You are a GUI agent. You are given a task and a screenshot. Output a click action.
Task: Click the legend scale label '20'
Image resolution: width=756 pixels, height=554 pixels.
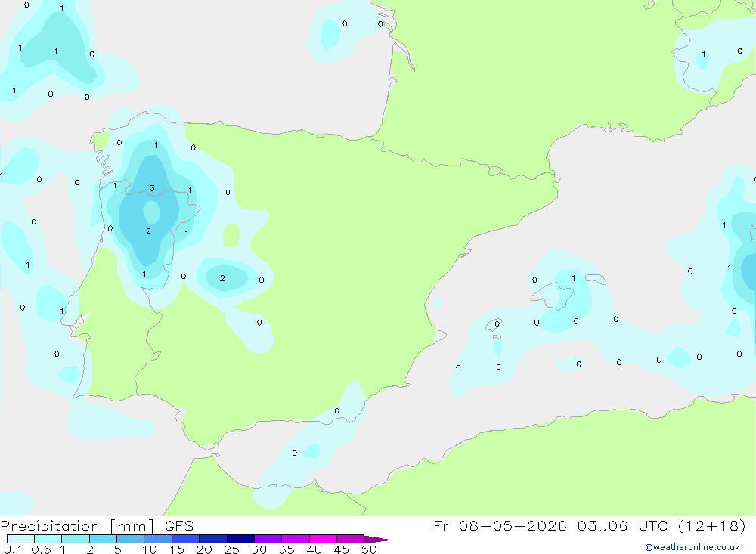pos(204,549)
